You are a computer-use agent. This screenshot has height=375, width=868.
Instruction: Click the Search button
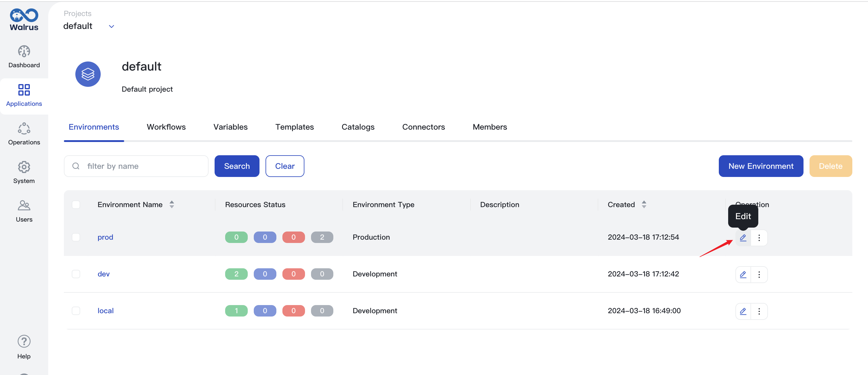tap(237, 165)
